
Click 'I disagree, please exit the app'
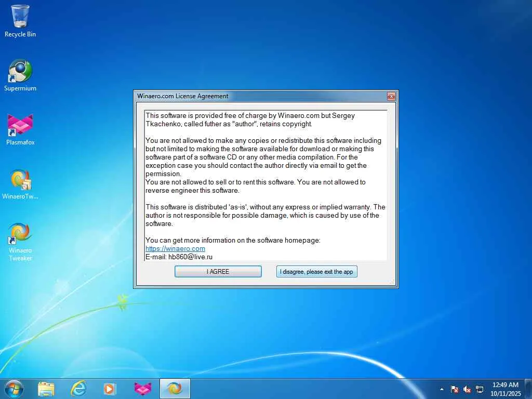[316, 271]
